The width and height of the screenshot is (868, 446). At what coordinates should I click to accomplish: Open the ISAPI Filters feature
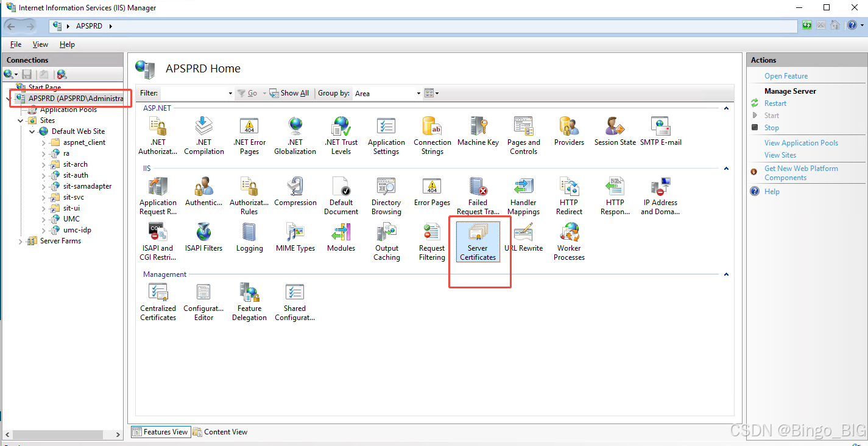[x=204, y=237]
